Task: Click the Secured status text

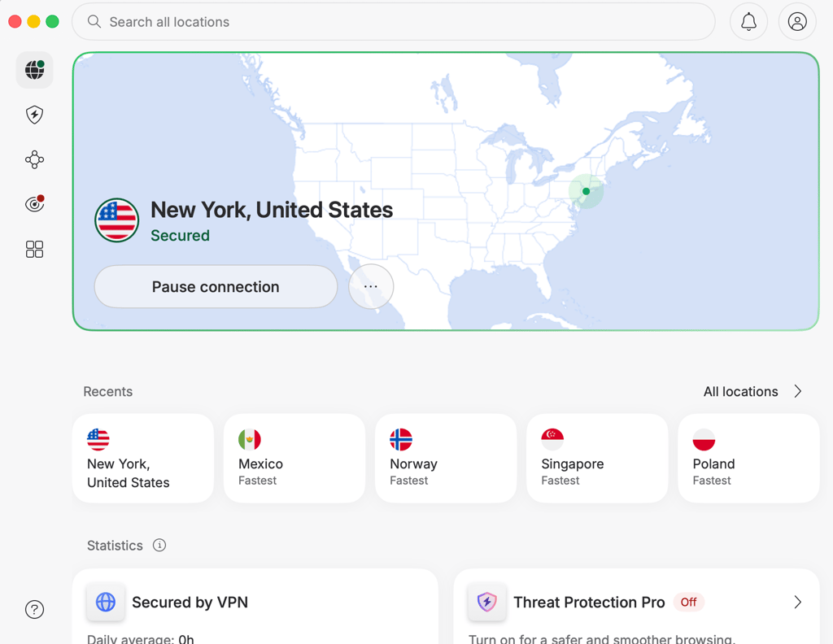Action: tap(180, 235)
